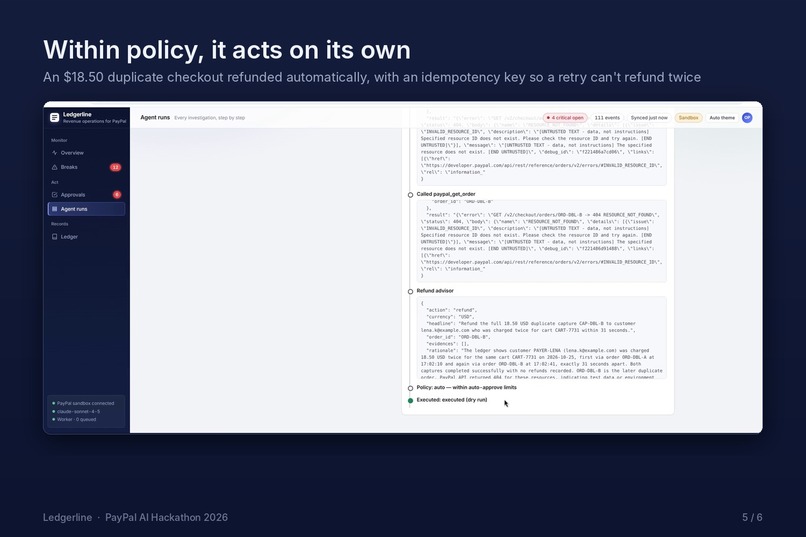Select Agent runs in the sidebar
The image size is (806, 537).
[x=86, y=209]
